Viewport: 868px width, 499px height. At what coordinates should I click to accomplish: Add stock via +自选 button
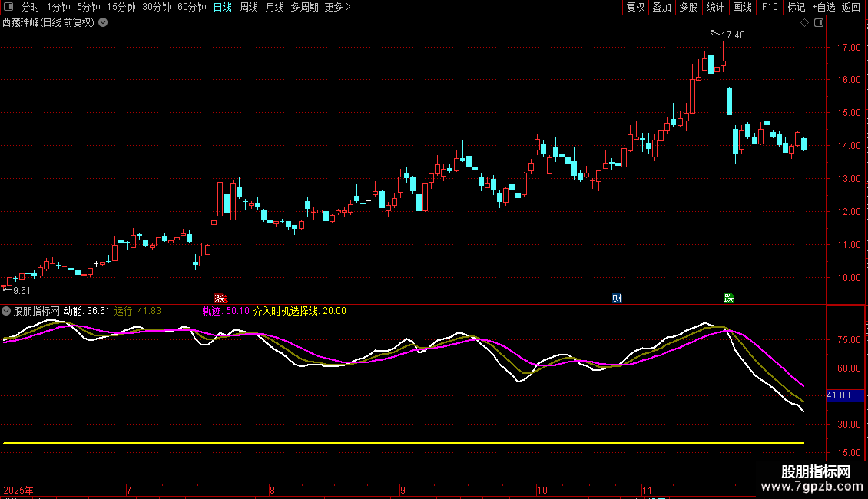823,7
